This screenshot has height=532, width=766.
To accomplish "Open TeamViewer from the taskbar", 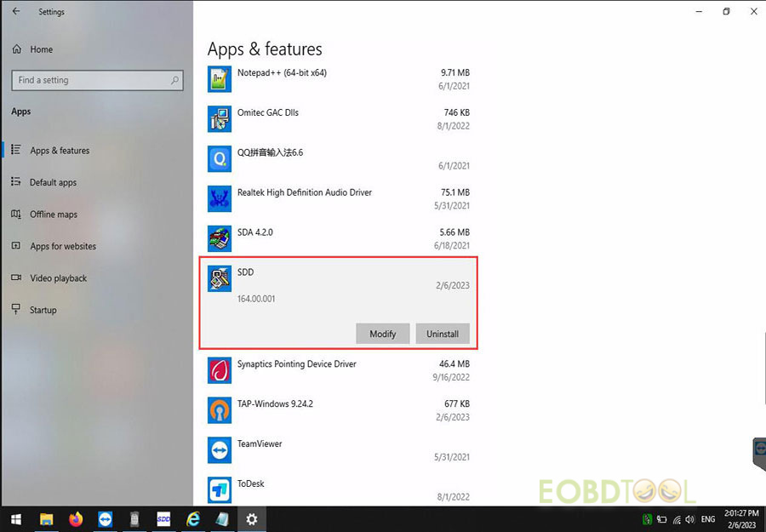I will [105, 519].
